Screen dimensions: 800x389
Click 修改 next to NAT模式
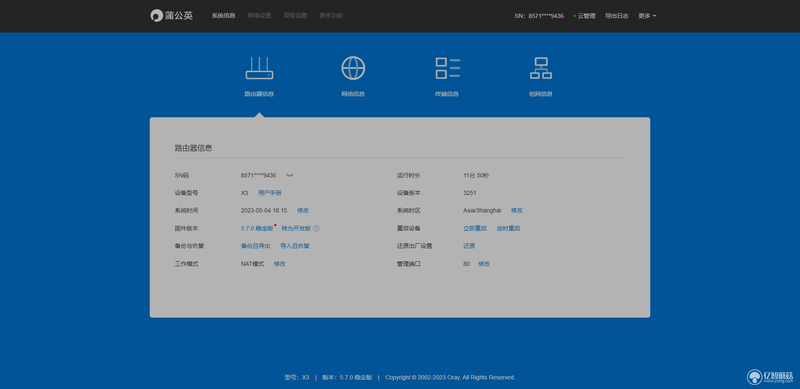pos(280,264)
